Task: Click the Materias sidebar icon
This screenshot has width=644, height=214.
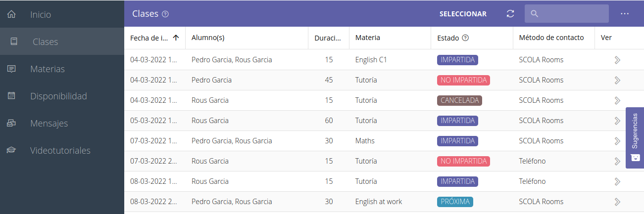Action: coord(12,69)
